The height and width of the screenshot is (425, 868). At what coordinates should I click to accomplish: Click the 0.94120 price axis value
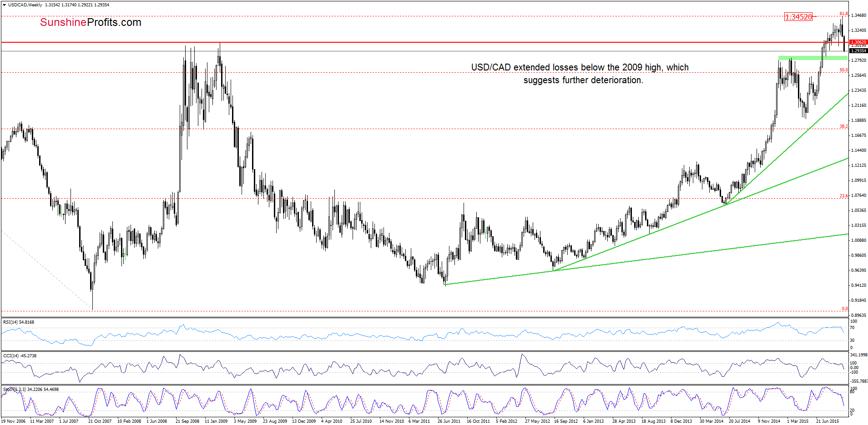pos(858,285)
